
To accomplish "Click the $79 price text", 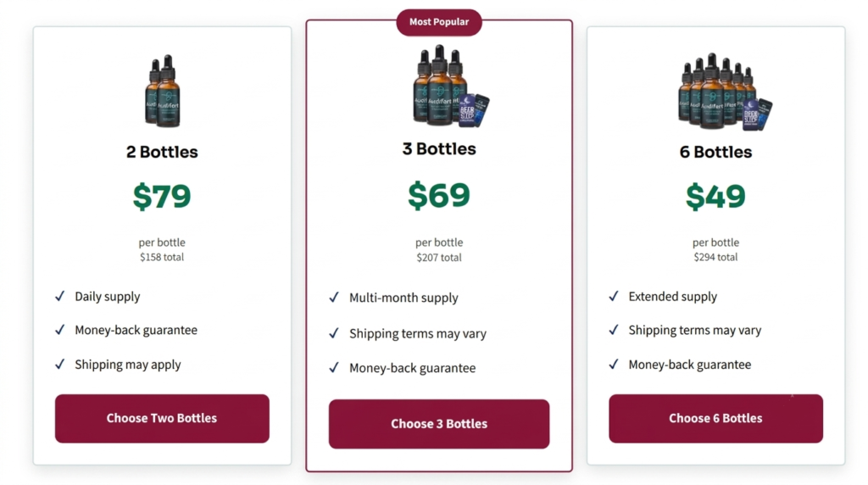I will point(162,196).
